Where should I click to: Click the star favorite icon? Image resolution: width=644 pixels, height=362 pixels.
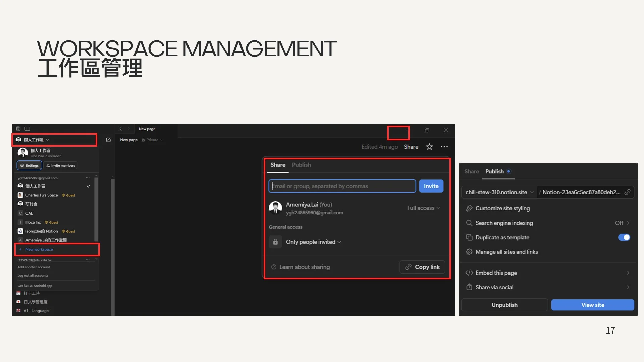coord(429,147)
